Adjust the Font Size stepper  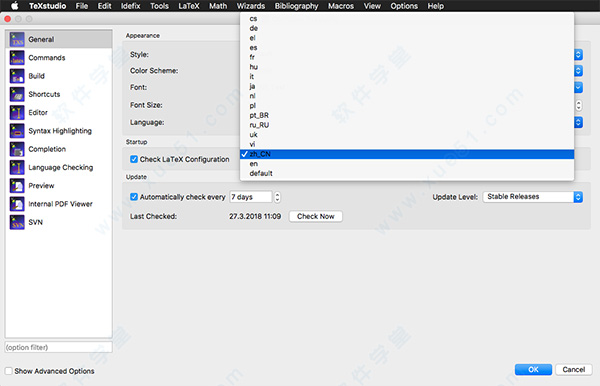pyautogui.click(x=579, y=105)
